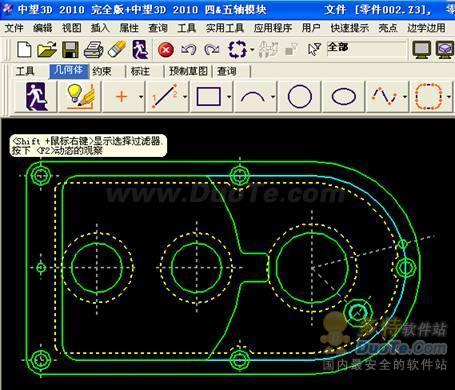This screenshot has width=455, height=390.
Task: Click the exit sketch running-man icon
Action: point(36,97)
